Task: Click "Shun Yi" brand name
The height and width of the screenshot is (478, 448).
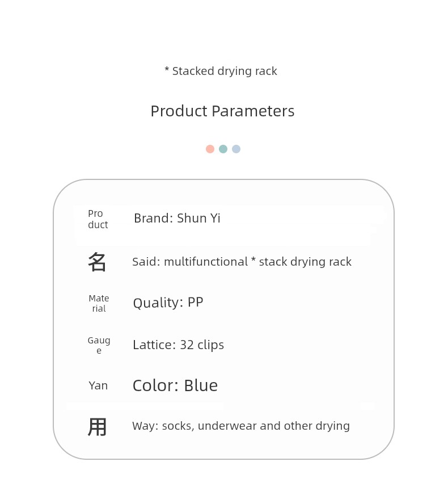Action: (x=198, y=219)
